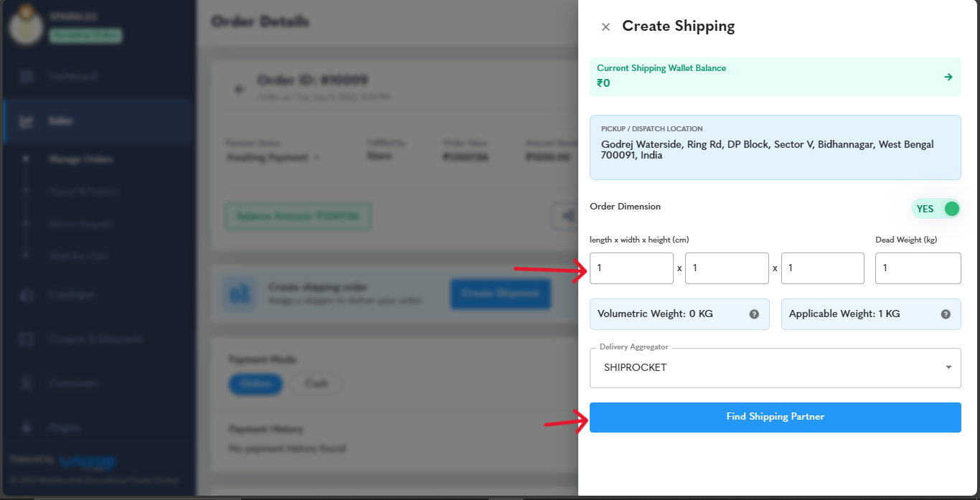Expand the Awaiting Payment status dropdown

(273, 157)
